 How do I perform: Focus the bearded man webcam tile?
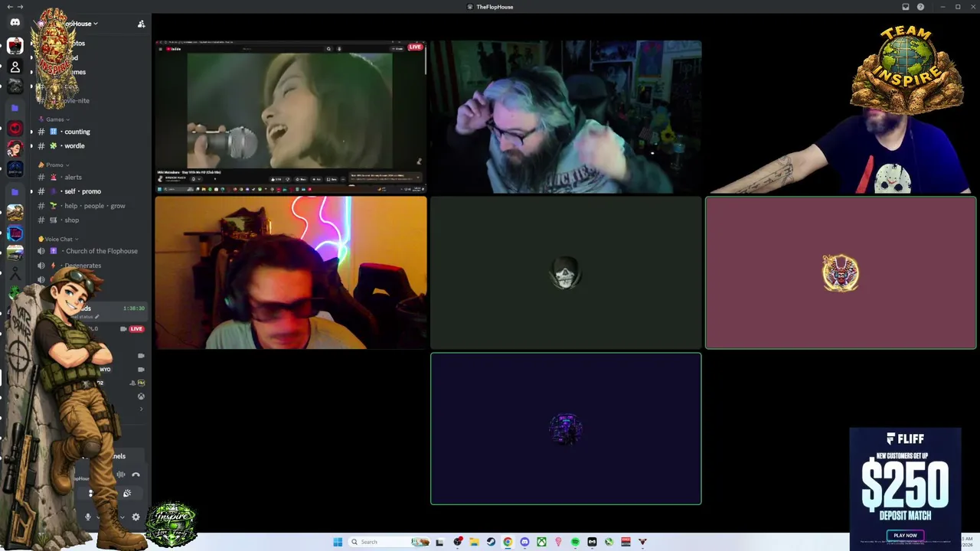click(x=566, y=117)
